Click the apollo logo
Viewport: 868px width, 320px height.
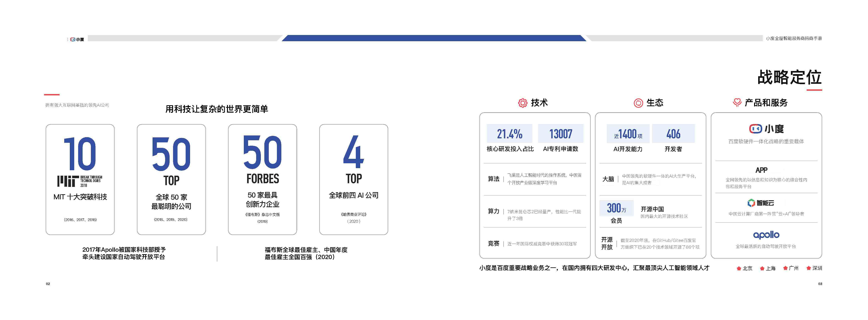point(766,235)
